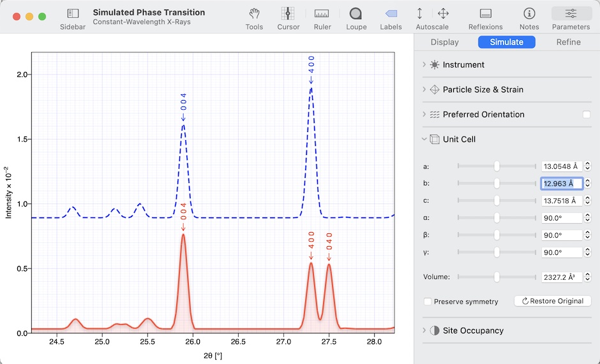The image size is (600, 364).
Task: Toggle peak Labels in toolbar
Action: 391,14
